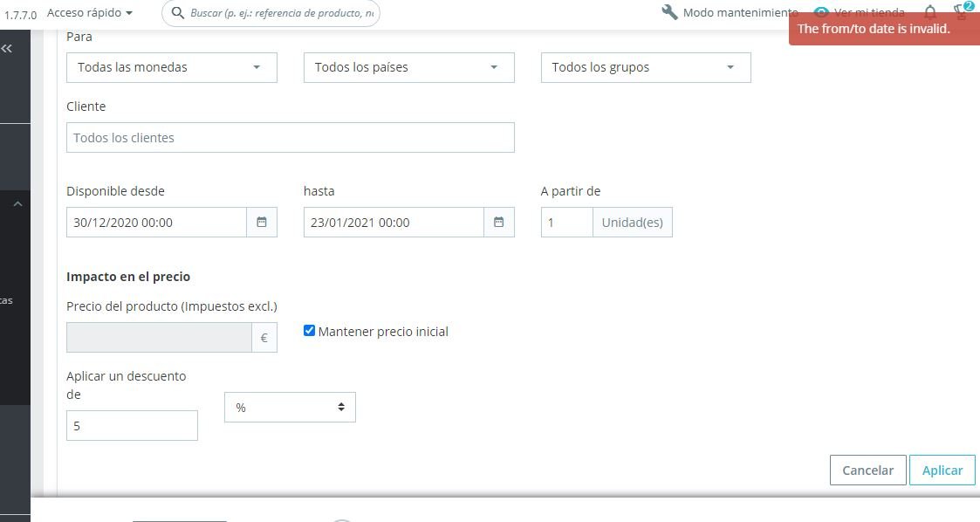Open the discount type % selector
Viewport: 980px width, 522px height.
point(290,407)
